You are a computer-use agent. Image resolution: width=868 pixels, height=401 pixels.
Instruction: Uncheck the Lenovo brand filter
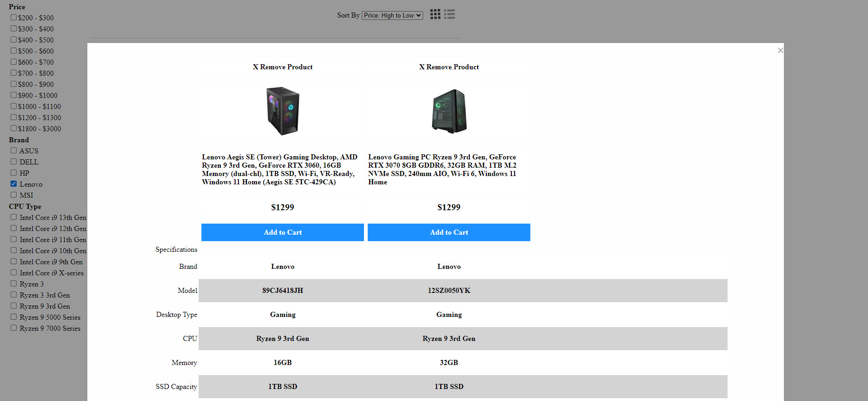tap(14, 184)
